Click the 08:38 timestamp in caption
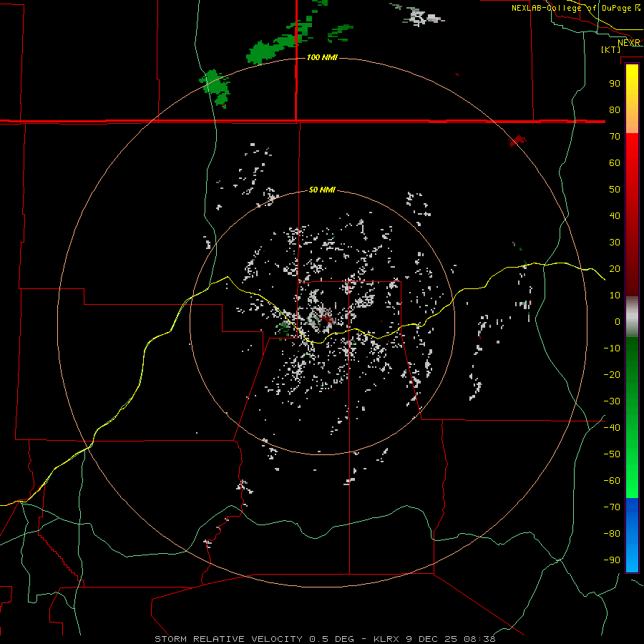The height and width of the screenshot is (644, 644). tap(479, 639)
